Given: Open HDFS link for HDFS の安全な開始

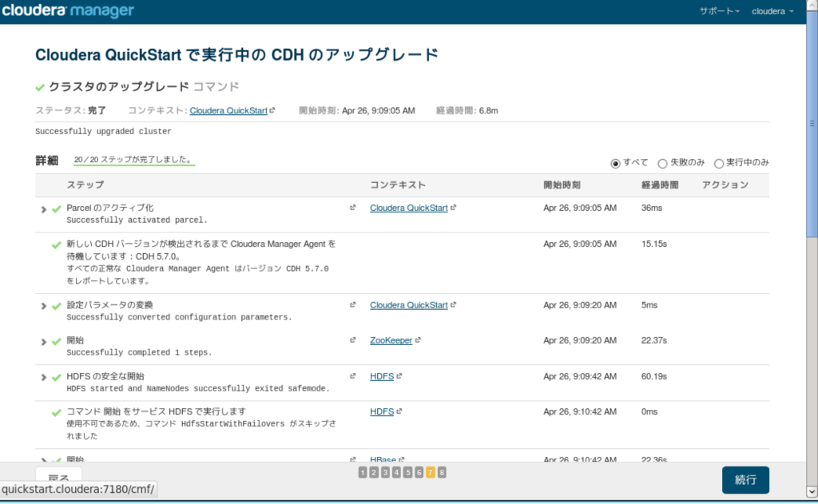Looking at the screenshot, I should click(382, 376).
